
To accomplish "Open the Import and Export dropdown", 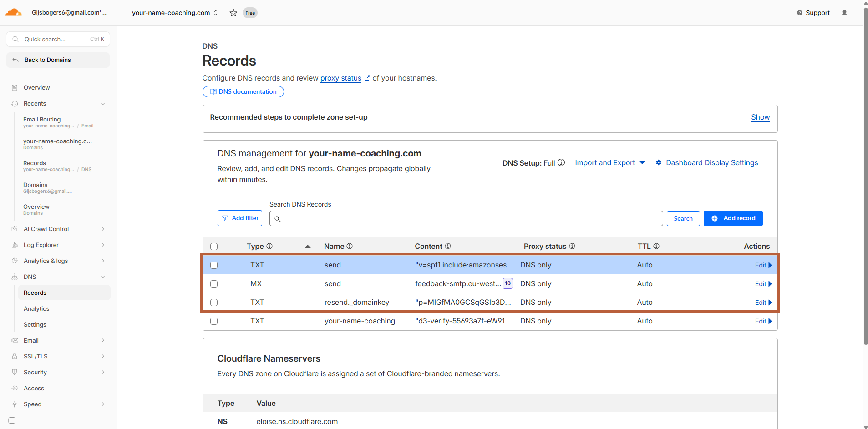I will click(x=610, y=162).
